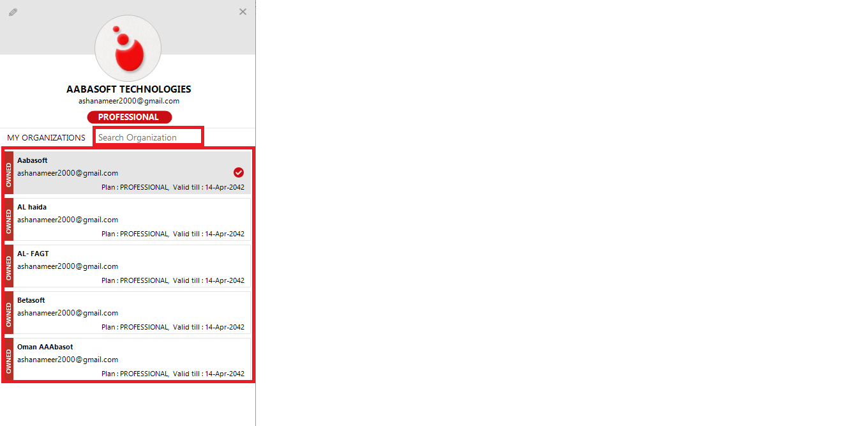Click the OWNED tag beside AL haida
The image size is (868, 426).
coord(9,219)
